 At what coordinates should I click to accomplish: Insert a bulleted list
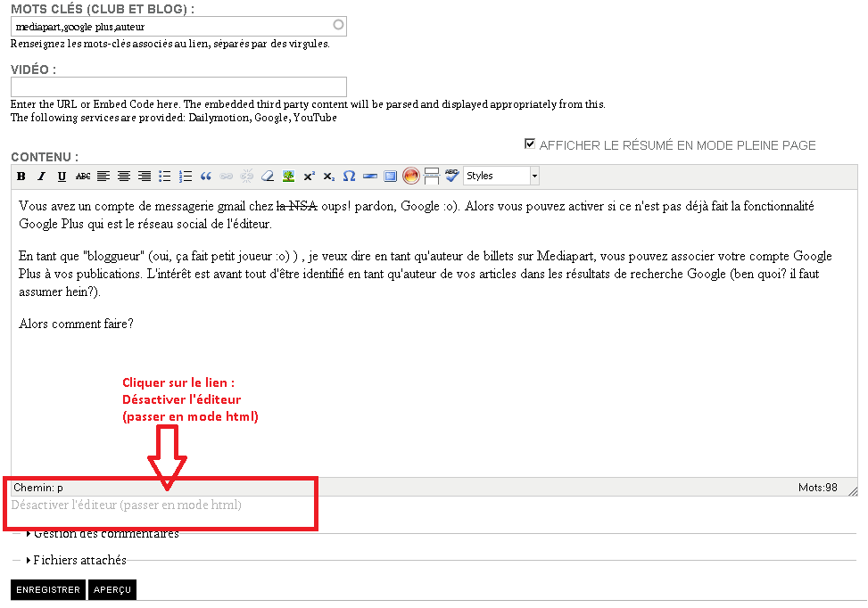[164, 176]
